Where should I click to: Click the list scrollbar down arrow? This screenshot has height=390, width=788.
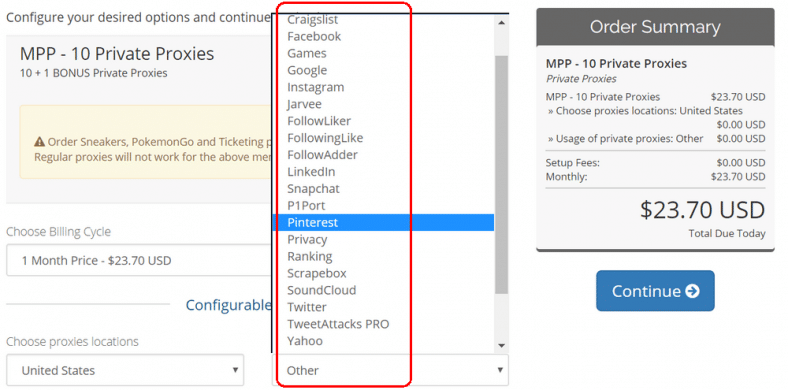(x=501, y=345)
